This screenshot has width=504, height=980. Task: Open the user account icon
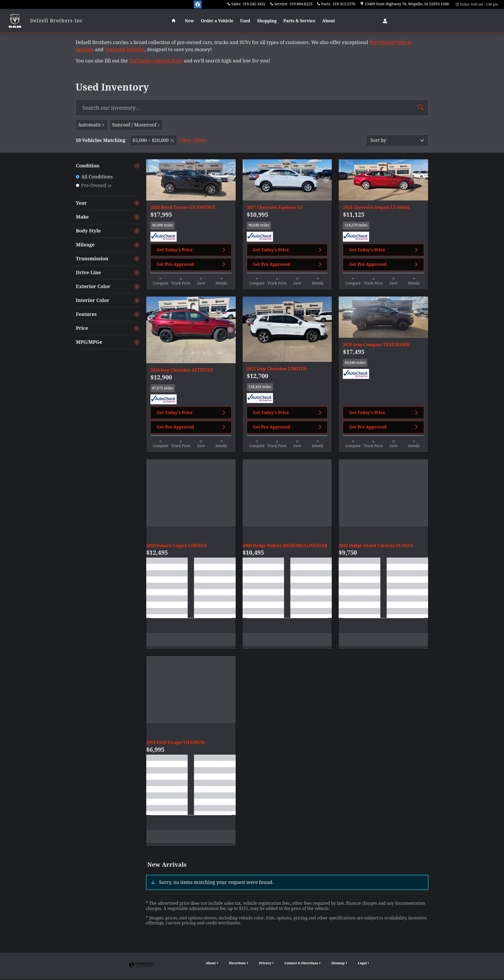385,21
